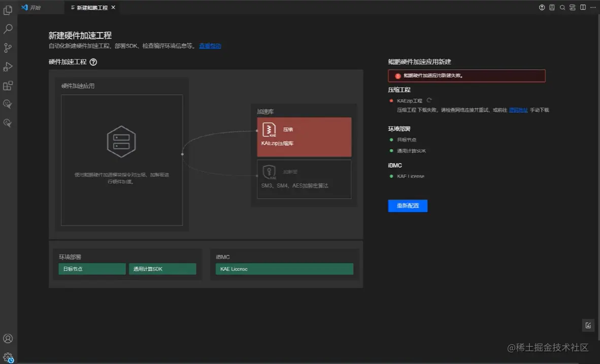Open the Source Control view
The height and width of the screenshot is (364, 600).
(8, 47)
